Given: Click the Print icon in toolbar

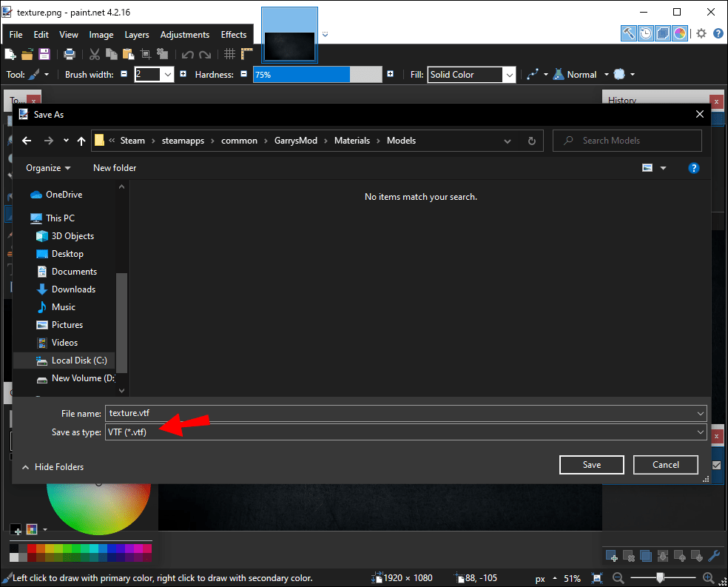Looking at the screenshot, I should [70, 54].
